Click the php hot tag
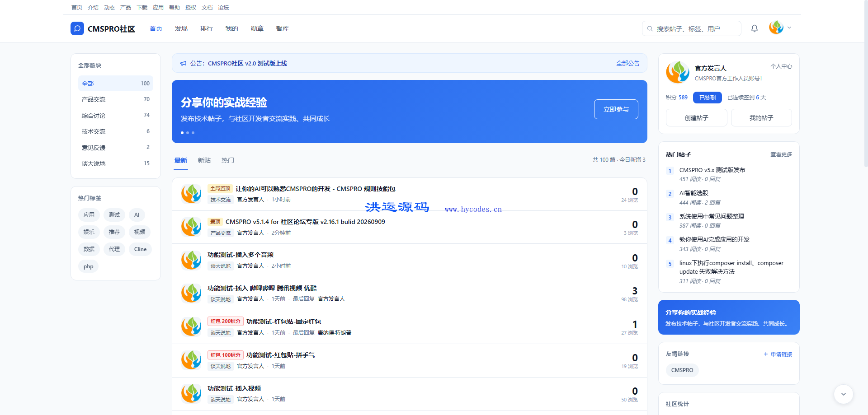The image size is (868, 415). coord(89,266)
